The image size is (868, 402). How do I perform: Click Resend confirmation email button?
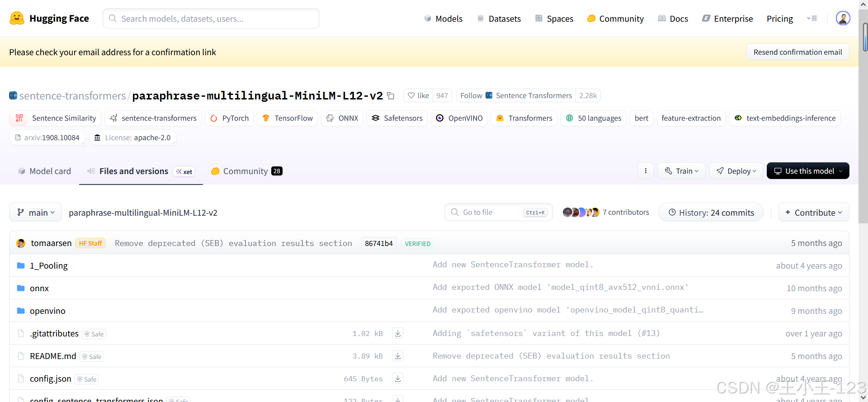coord(797,52)
